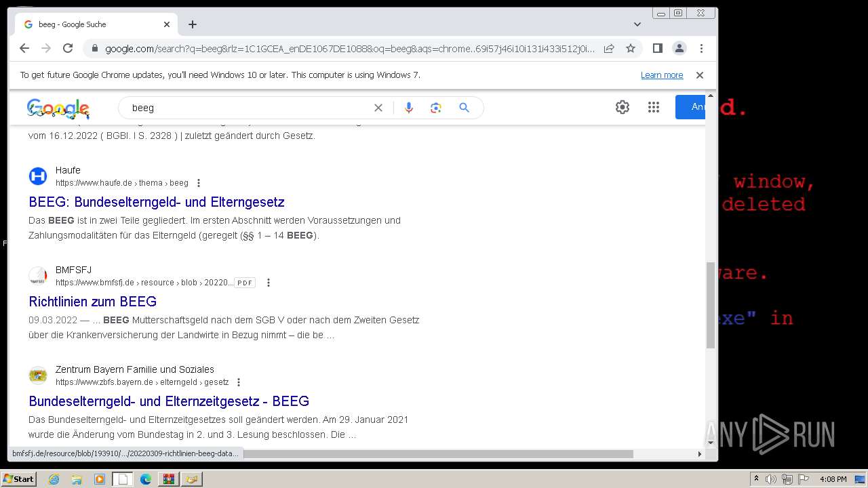The width and height of the screenshot is (868, 488).
Task: Open Google apps grid
Action: point(654,107)
